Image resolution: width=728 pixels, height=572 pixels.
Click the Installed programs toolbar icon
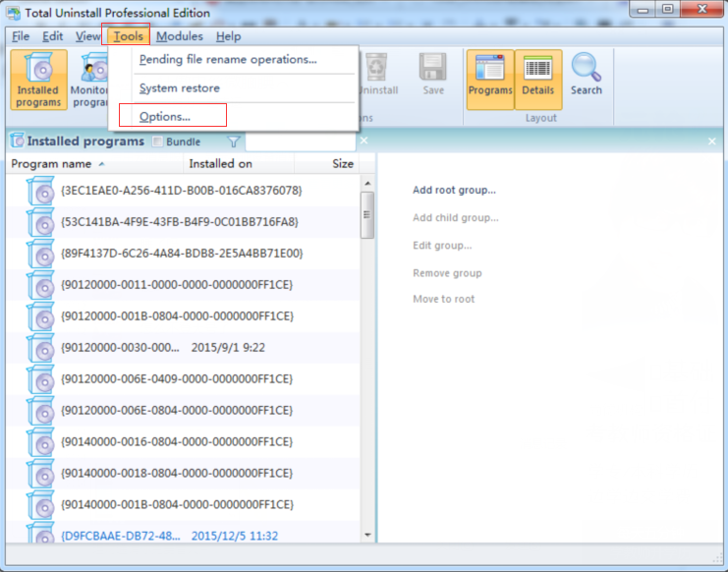38,79
